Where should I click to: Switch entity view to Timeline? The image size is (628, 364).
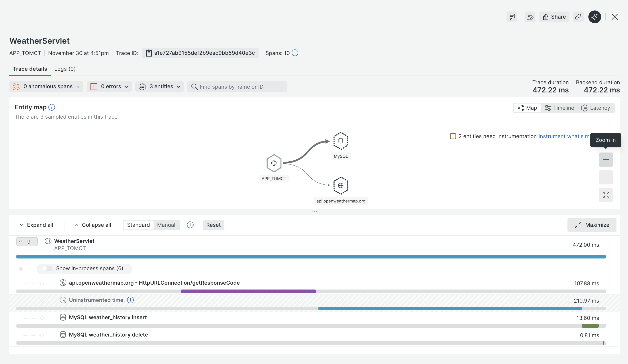pos(559,108)
